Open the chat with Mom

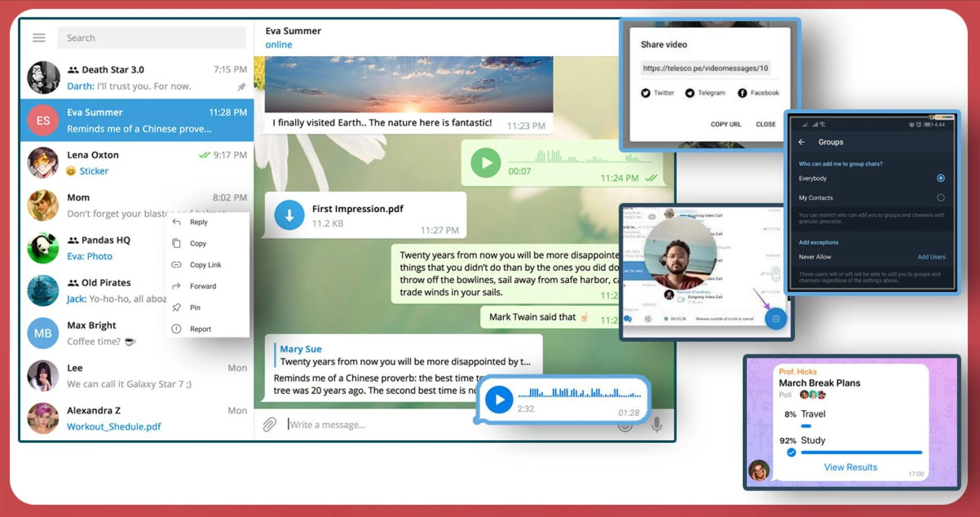tap(137, 205)
